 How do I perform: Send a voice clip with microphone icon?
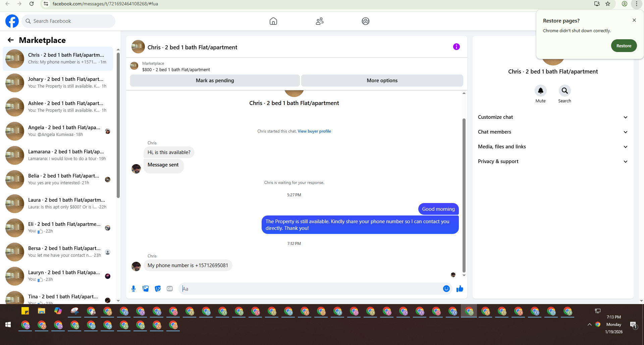[133, 289]
